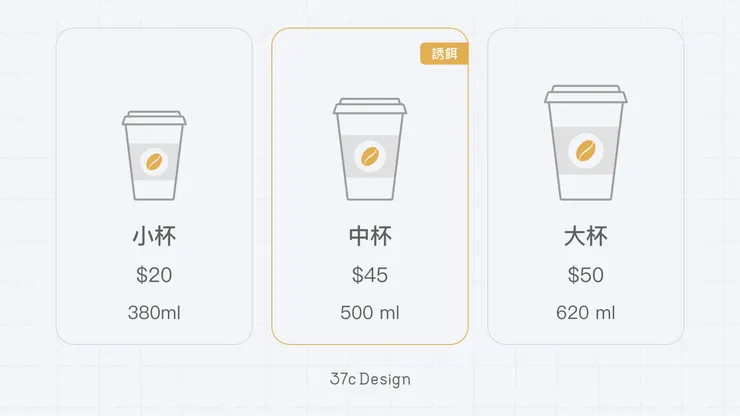Select the 小杯 label

tap(154, 237)
